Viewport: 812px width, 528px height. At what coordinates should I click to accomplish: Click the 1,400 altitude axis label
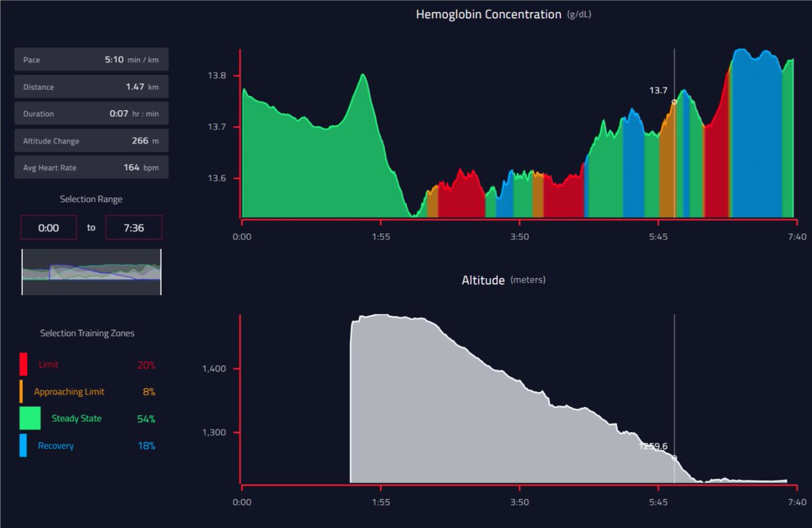click(x=215, y=369)
